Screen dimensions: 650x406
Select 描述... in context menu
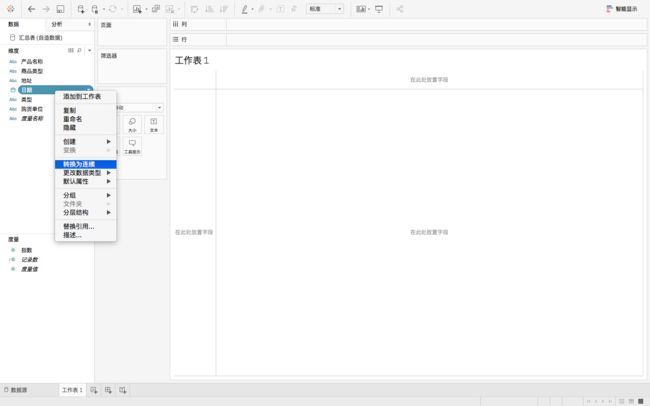[86, 235]
